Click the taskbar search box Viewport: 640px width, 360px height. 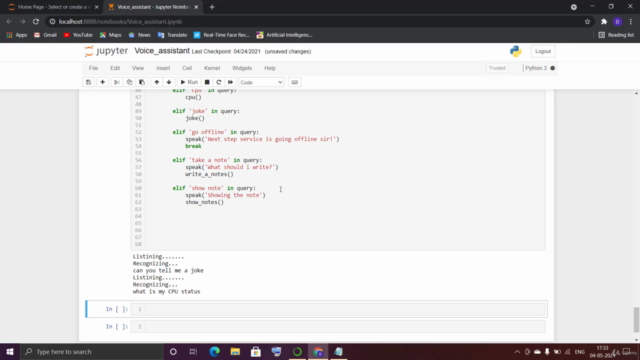[x=92, y=351]
